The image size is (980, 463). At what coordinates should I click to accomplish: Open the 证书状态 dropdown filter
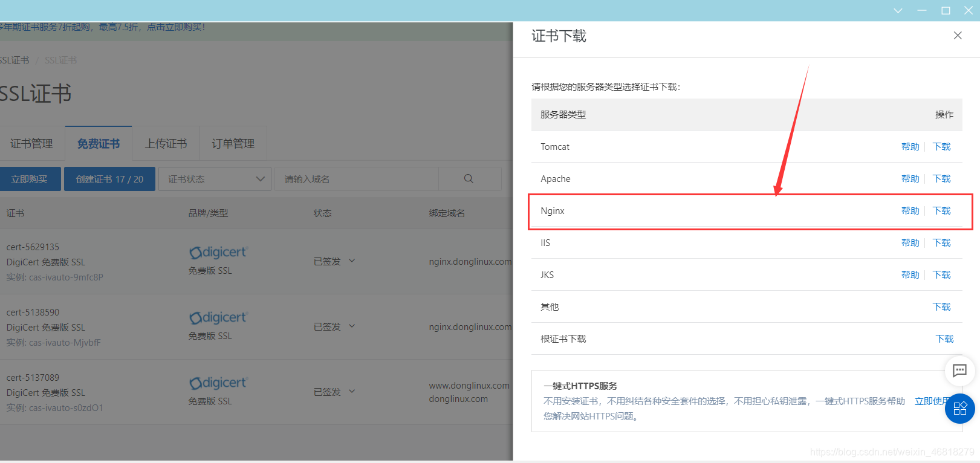(215, 179)
